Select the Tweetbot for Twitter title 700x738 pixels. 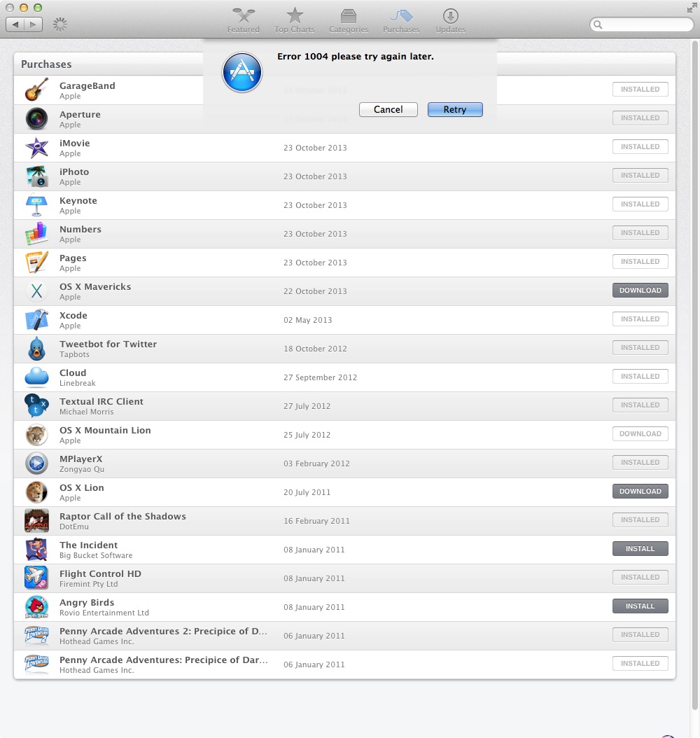click(108, 344)
